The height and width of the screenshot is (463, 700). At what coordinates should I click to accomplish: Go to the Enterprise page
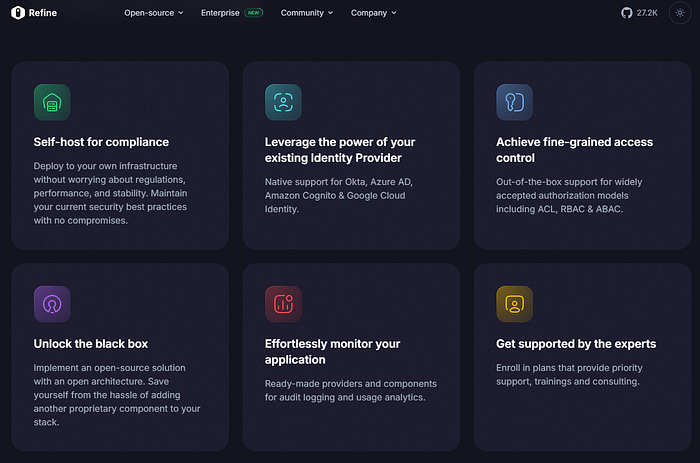(220, 13)
